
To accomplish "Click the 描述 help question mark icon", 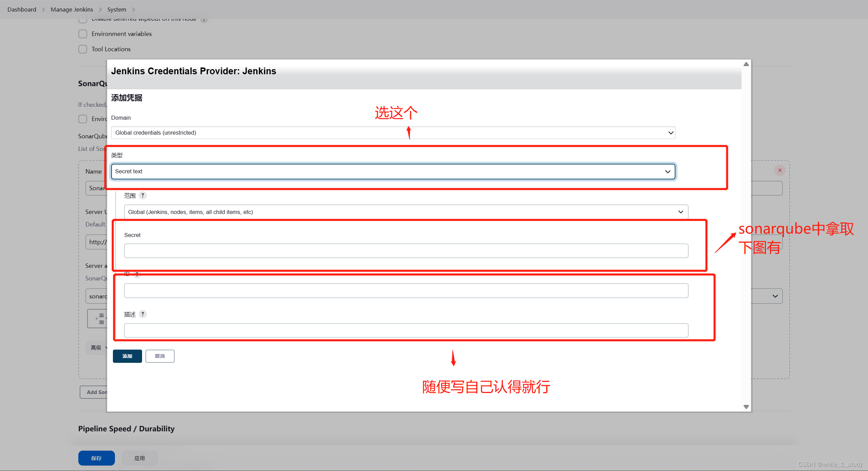I will pos(143,314).
